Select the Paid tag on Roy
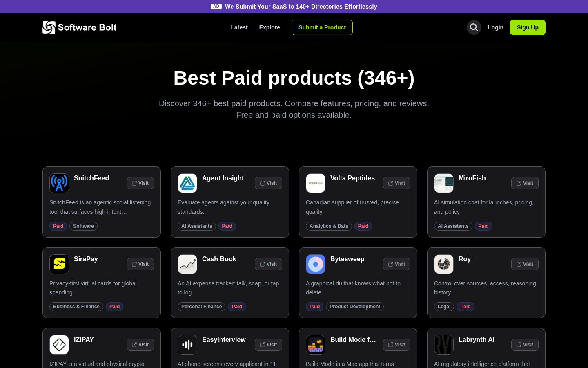 (465, 307)
